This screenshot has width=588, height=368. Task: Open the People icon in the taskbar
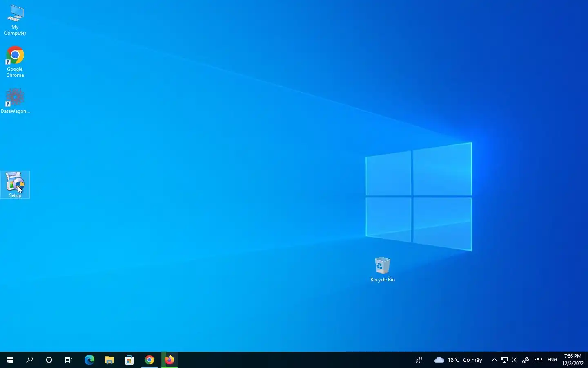click(419, 360)
